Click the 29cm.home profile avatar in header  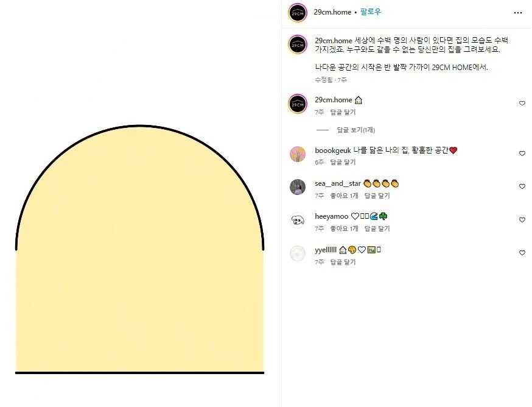[298, 13]
